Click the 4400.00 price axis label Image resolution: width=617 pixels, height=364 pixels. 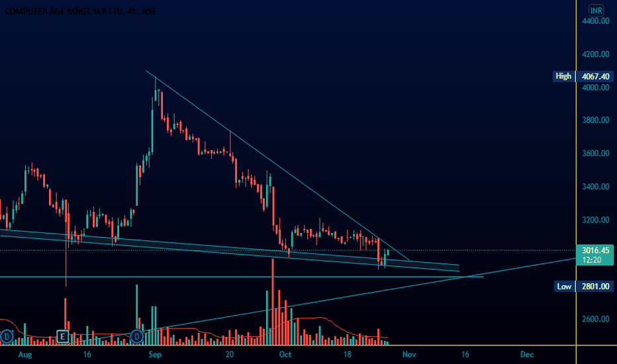596,21
